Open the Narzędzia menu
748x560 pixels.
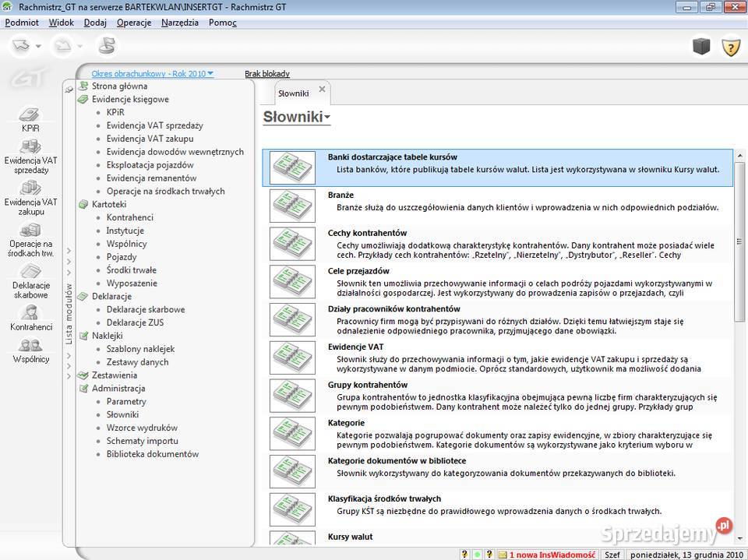point(180,23)
